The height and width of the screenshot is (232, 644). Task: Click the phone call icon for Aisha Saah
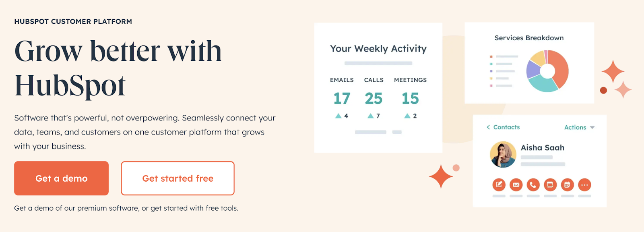pyautogui.click(x=533, y=185)
